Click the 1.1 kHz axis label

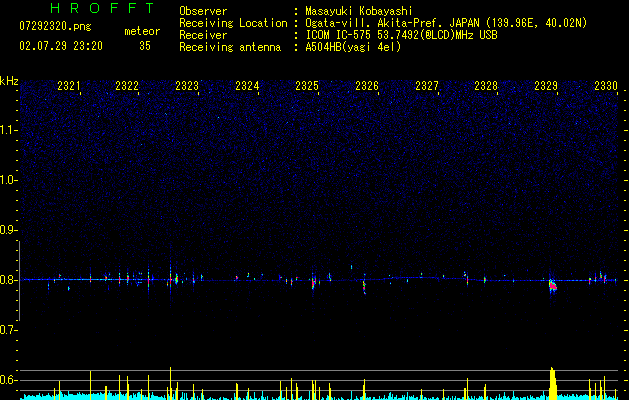click(9, 130)
